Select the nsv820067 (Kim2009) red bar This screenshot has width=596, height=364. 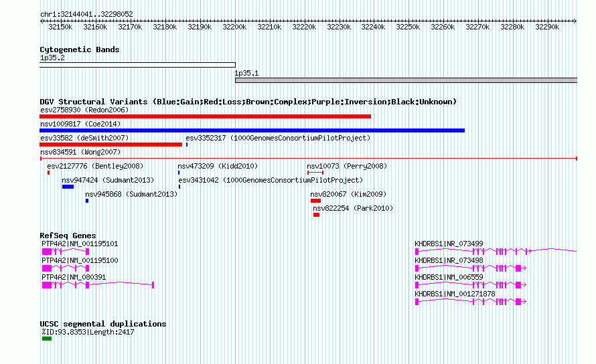pos(315,201)
